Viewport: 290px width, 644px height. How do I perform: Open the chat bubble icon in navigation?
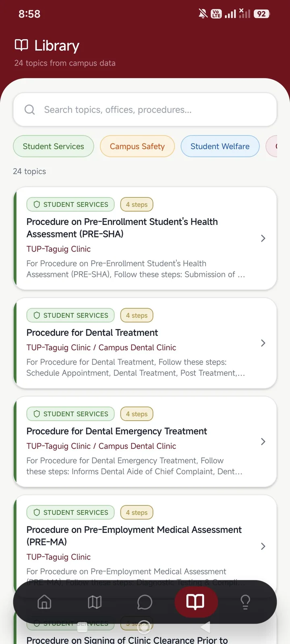click(x=145, y=602)
